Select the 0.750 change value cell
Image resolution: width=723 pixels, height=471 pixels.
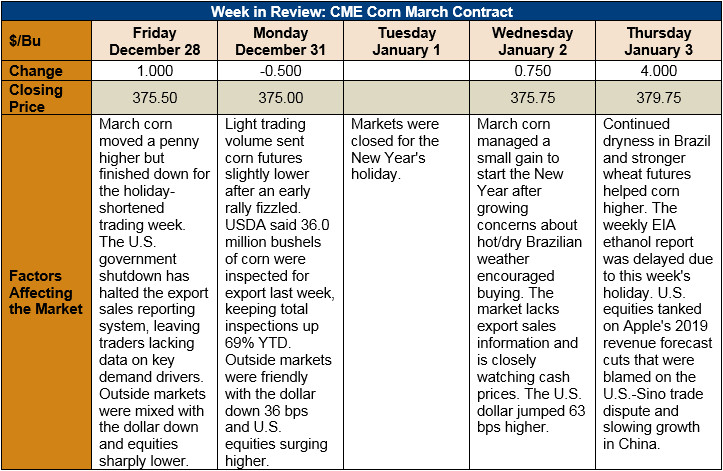(532, 71)
